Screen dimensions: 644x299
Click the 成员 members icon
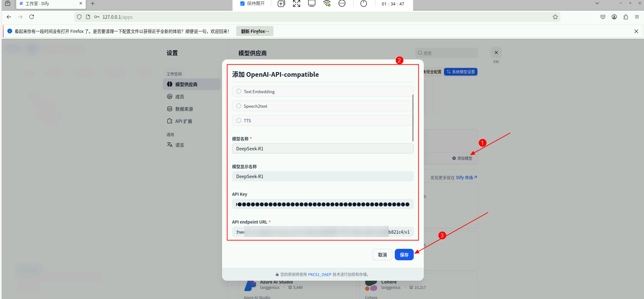170,97
